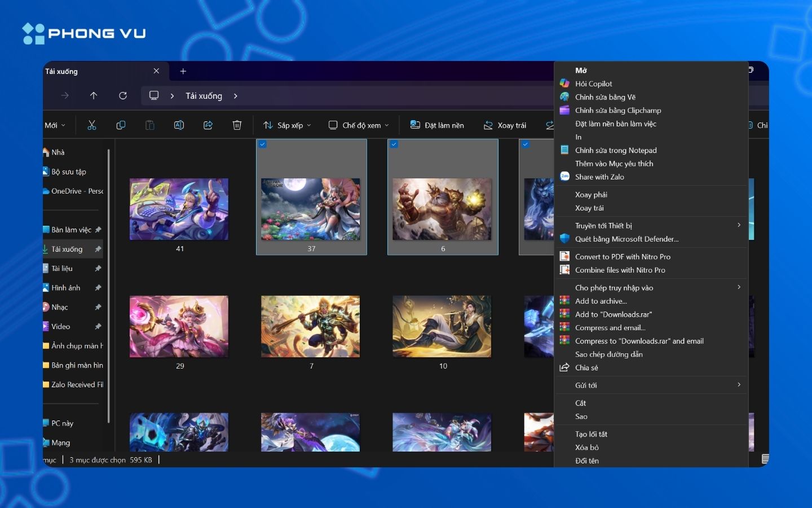Click Xoay trái toolbar button
The width and height of the screenshot is (812, 508).
(x=505, y=125)
